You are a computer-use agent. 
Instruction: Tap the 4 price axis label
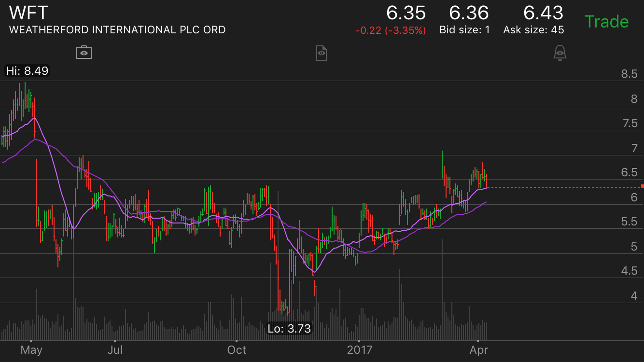[x=634, y=295]
